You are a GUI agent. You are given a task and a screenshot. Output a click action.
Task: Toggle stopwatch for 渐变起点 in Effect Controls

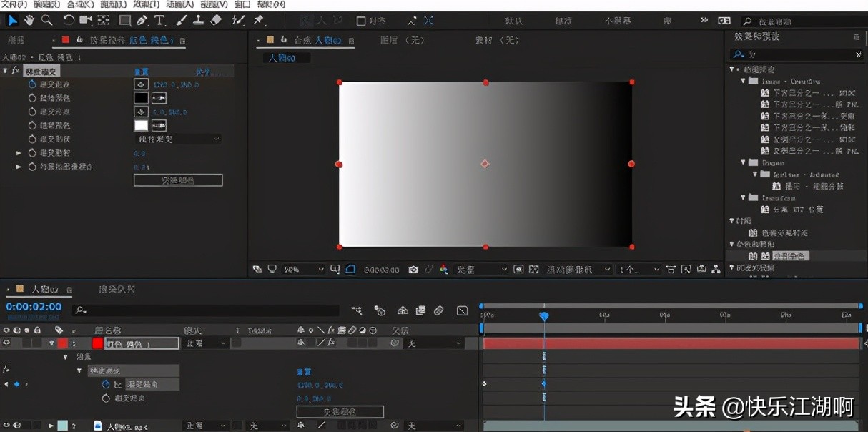32,84
